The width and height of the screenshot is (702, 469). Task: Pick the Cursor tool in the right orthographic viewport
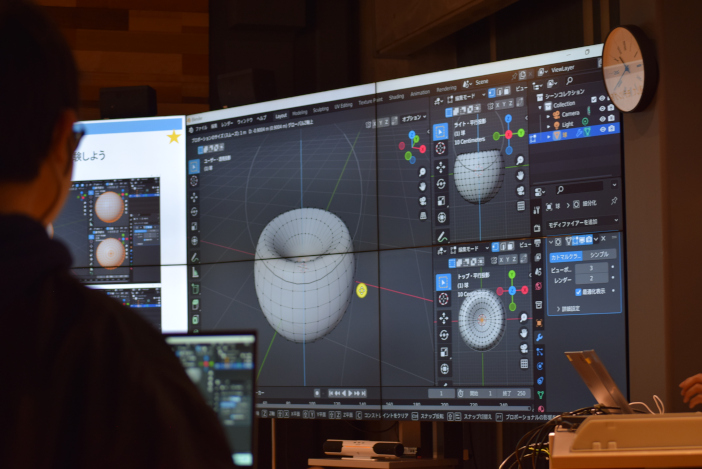[441, 148]
